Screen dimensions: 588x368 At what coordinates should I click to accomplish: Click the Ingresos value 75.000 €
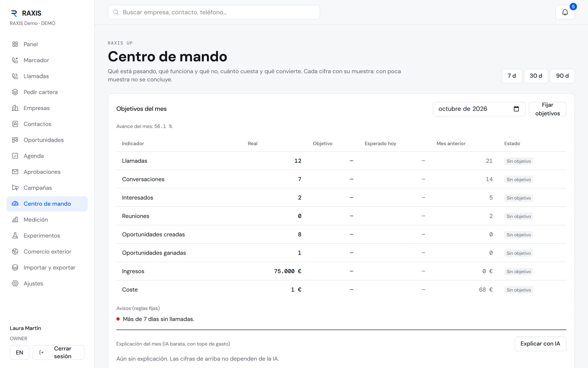click(x=288, y=271)
